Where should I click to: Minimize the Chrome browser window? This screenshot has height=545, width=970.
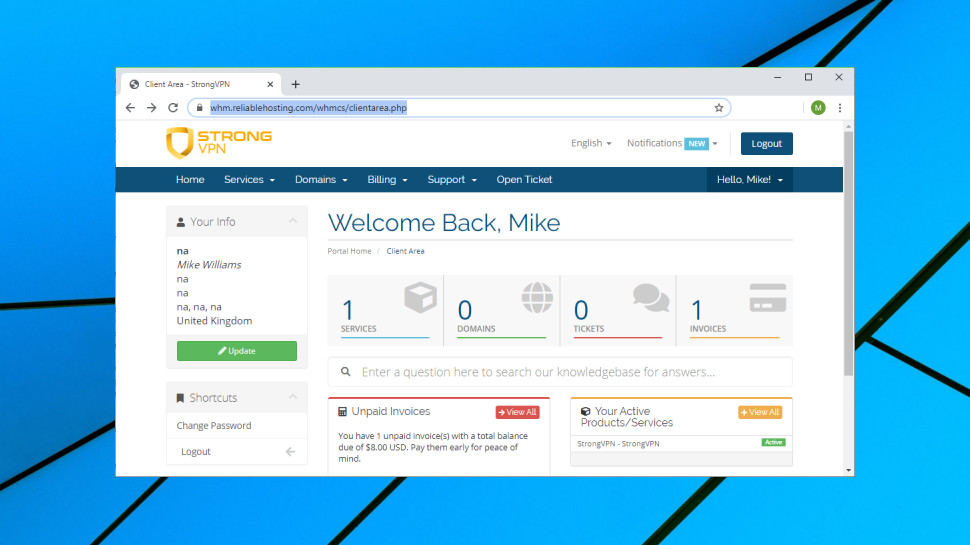point(778,77)
